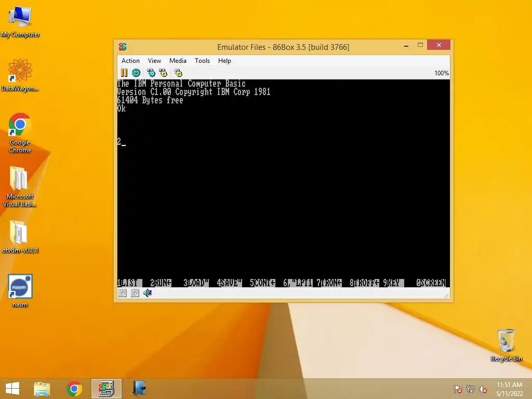Open the Help menu
This screenshot has width=532, height=399.
click(x=224, y=61)
